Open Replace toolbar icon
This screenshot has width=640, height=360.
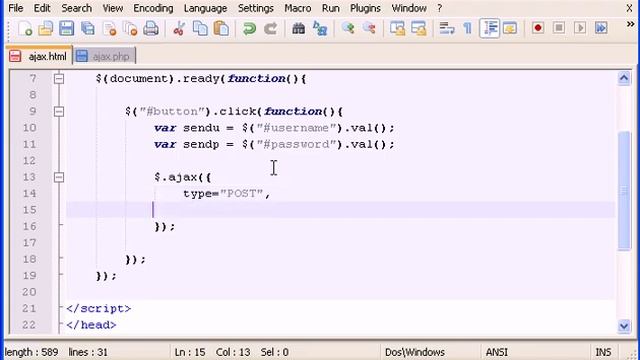pos(320,29)
